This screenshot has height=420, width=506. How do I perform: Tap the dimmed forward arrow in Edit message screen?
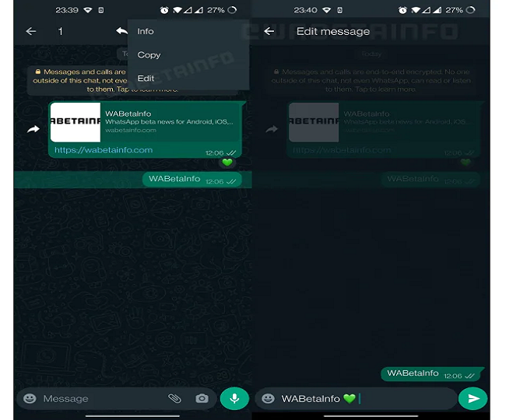(272, 129)
